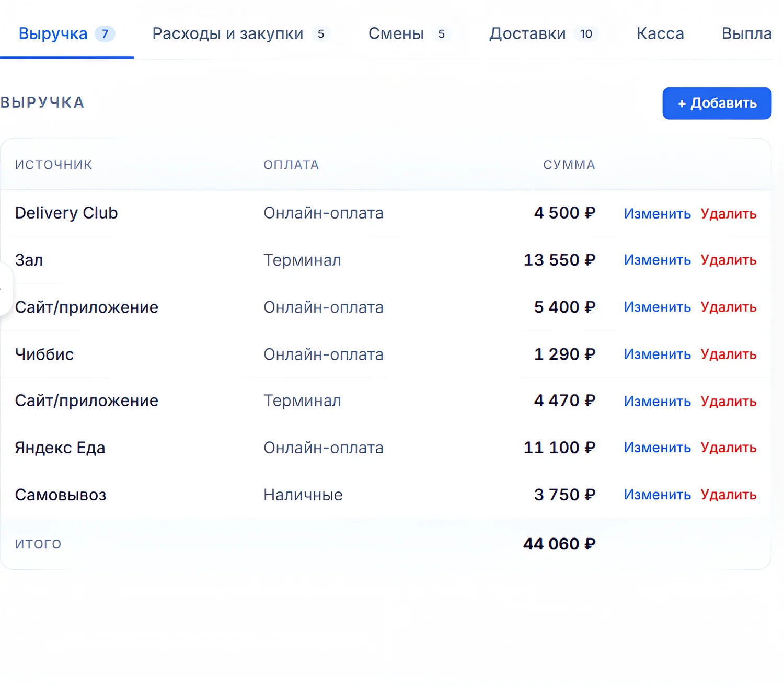Click the Зал source name
784x687 pixels.
click(29, 260)
